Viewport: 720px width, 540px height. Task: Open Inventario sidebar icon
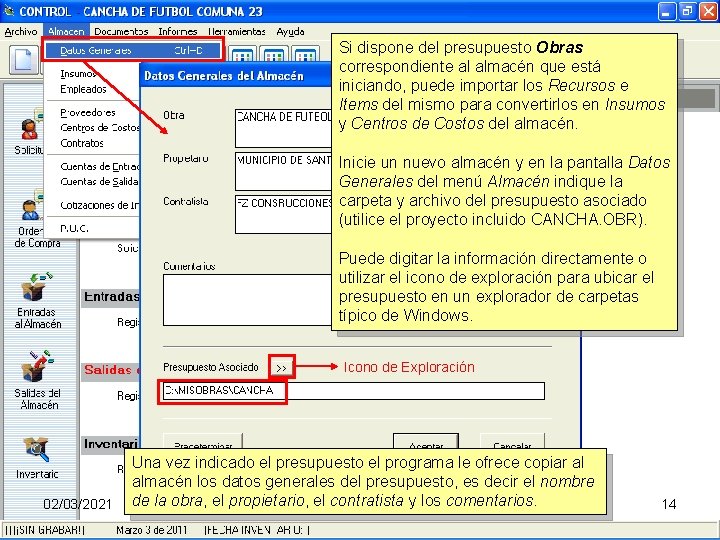coord(37,458)
